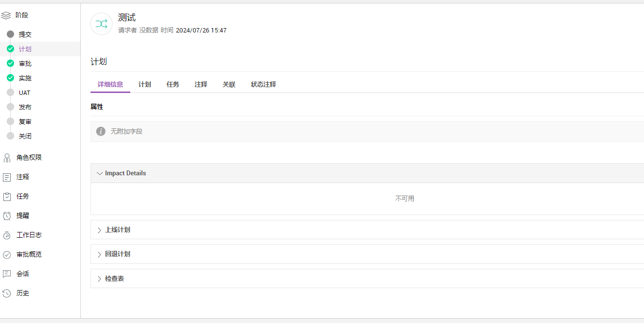Image resolution: width=644 pixels, height=323 pixels.
Task: Select the 审批 stage with green check
Action: click(x=25, y=63)
